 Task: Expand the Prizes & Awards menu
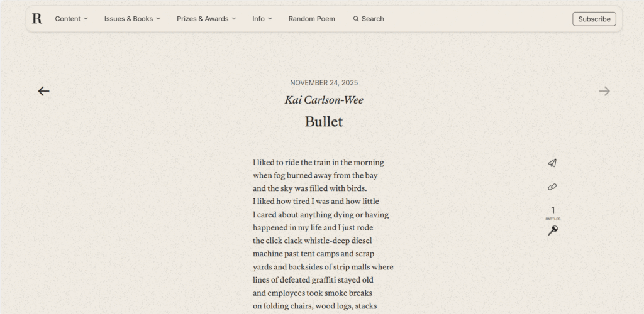[206, 19]
